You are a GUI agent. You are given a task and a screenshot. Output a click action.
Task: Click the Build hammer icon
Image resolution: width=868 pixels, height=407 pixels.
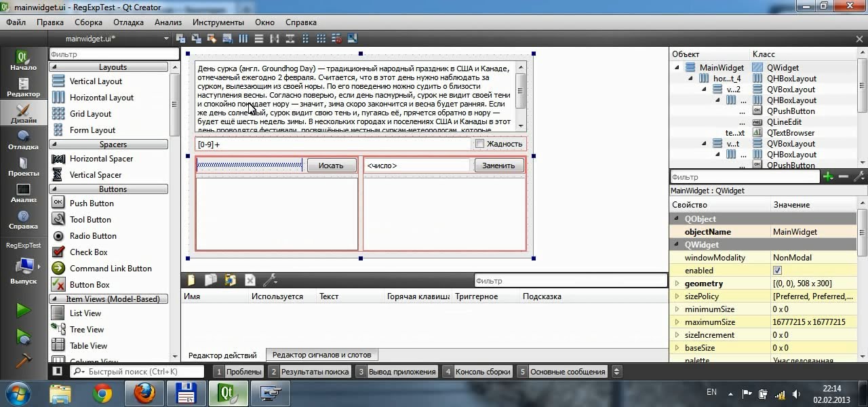pos(24,360)
